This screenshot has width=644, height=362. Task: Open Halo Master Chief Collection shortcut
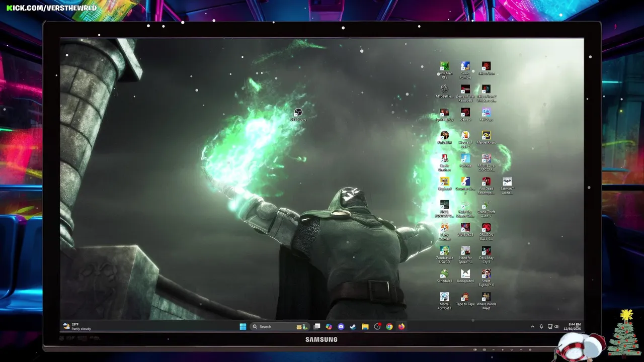tap(465, 209)
